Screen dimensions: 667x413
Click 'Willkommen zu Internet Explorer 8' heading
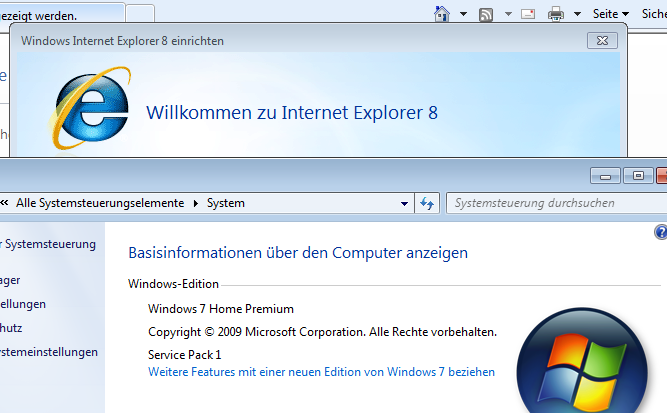coord(292,113)
